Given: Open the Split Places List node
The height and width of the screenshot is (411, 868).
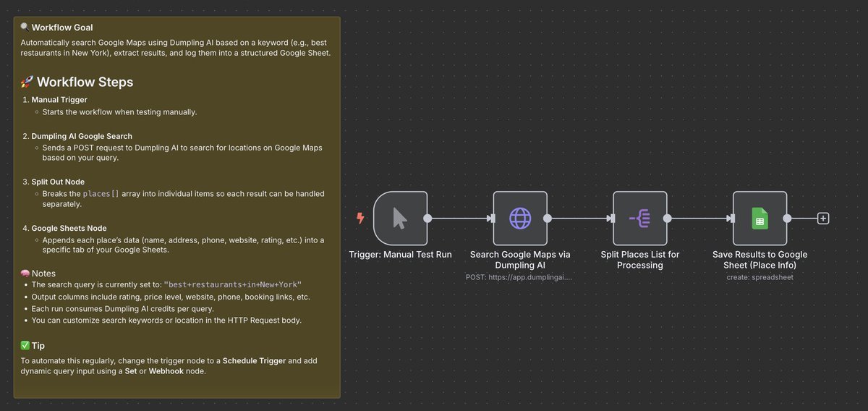Looking at the screenshot, I should point(640,218).
